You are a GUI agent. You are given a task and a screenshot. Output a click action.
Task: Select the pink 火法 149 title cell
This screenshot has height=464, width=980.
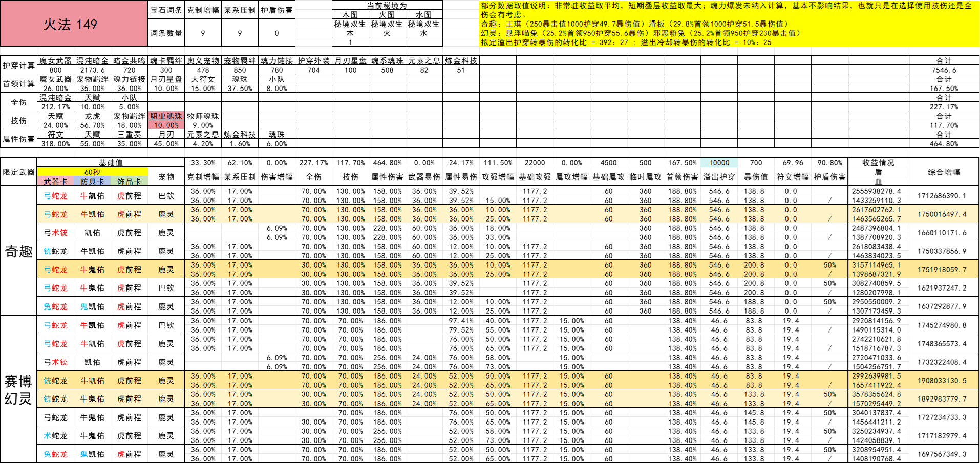point(74,24)
